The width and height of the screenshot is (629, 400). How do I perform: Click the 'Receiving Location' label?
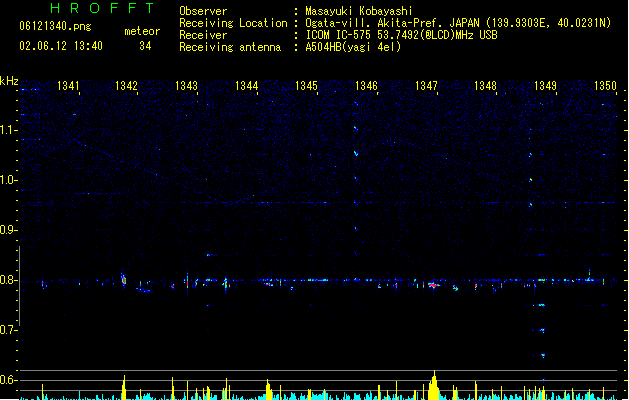click(x=233, y=23)
